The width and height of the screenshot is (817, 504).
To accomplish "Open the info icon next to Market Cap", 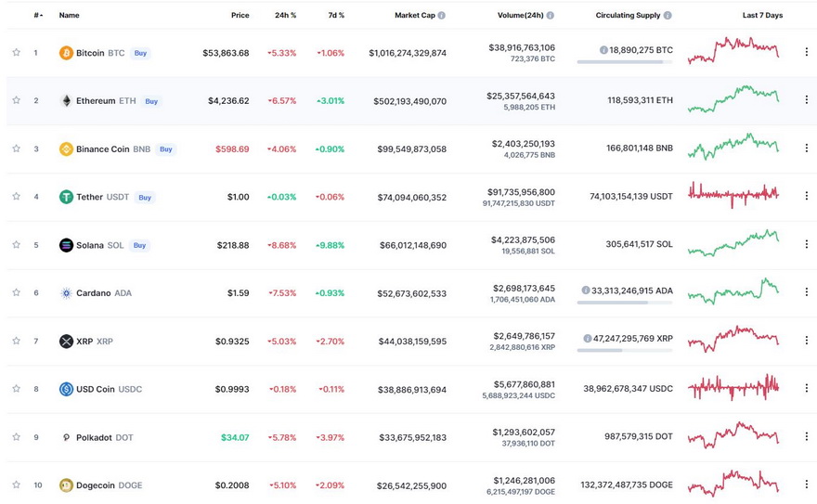I will (442, 15).
